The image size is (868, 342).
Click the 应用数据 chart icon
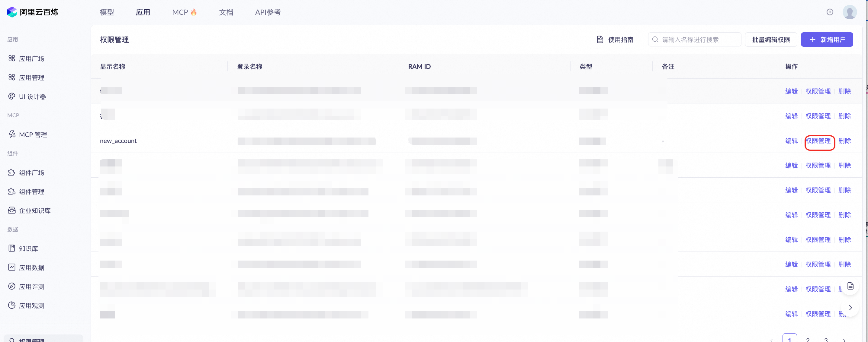12,267
